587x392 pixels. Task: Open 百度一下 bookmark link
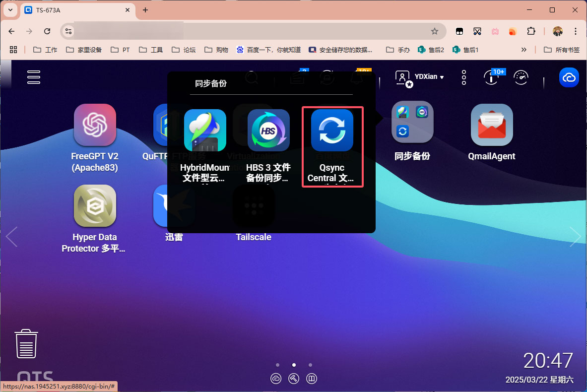269,50
